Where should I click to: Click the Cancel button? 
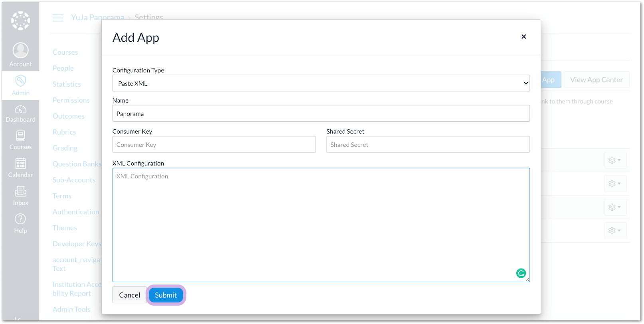[129, 295]
